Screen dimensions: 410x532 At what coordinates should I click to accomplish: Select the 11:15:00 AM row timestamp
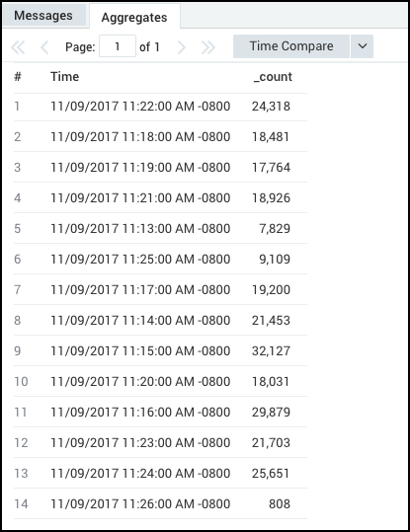140,350
